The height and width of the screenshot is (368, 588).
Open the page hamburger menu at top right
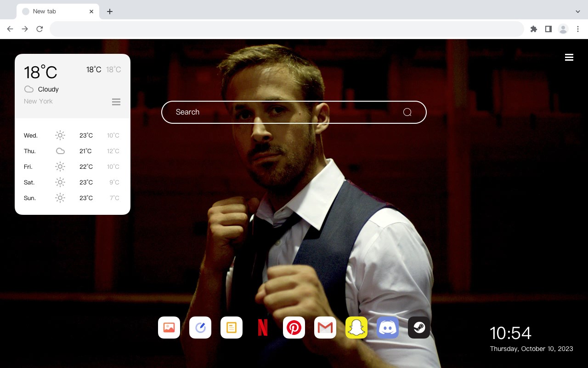click(x=569, y=57)
